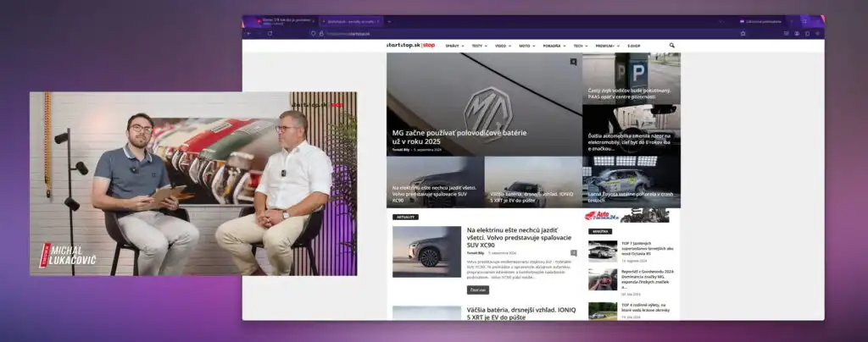Click the address bar showing startstop.sk

(526, 34)
